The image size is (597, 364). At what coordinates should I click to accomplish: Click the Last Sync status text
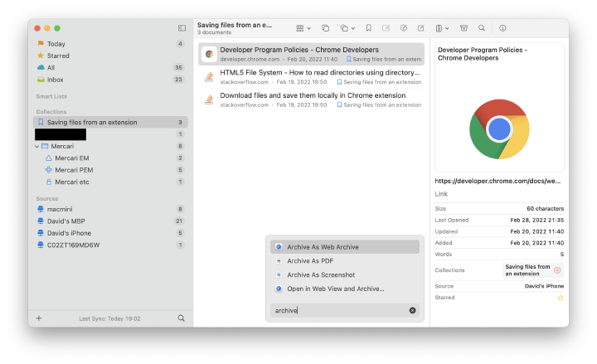[109, 318]
